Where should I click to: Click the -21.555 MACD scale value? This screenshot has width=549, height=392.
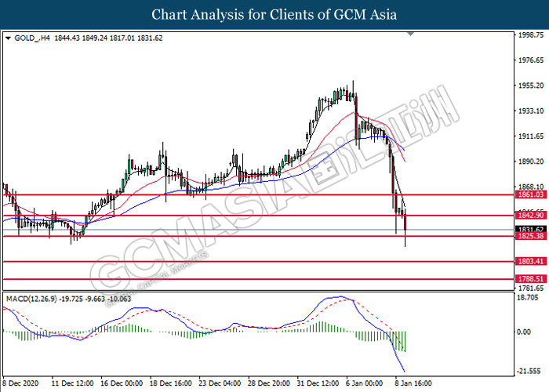tap(529, 371)
